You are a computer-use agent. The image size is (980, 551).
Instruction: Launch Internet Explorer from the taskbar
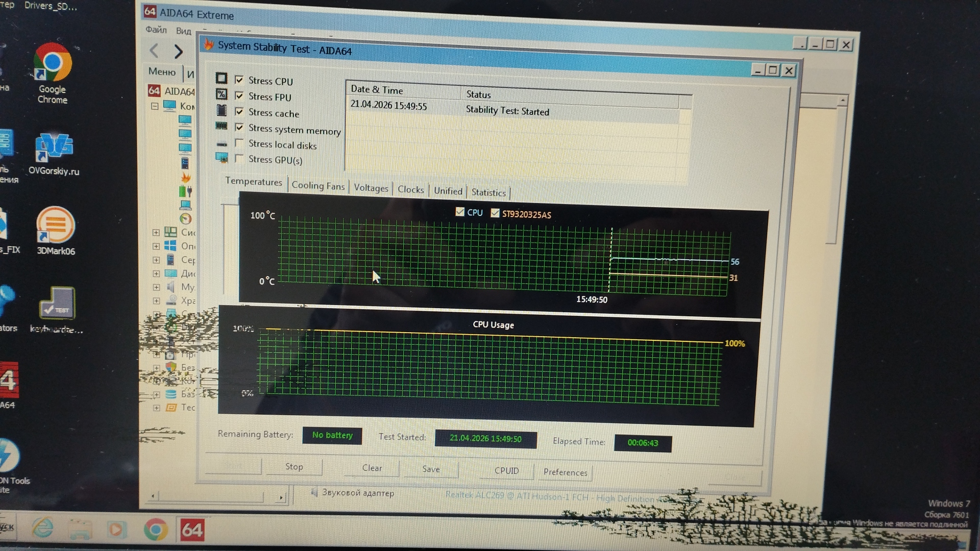tap(43, 528)
